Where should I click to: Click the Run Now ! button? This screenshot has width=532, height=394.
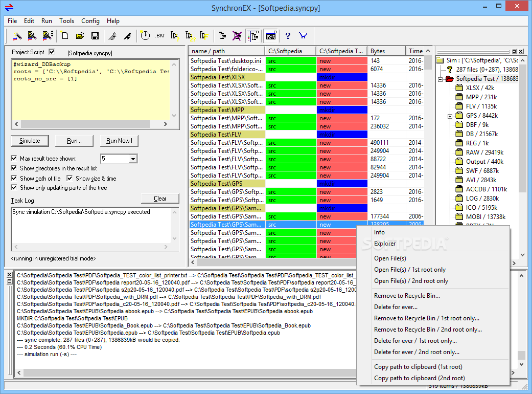(119, 141)
